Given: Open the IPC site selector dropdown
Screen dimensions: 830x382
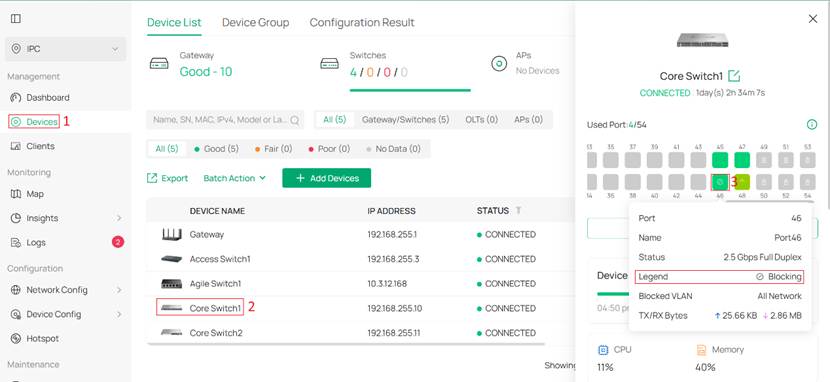Looking at the screenshot, I should click(66, 49).
